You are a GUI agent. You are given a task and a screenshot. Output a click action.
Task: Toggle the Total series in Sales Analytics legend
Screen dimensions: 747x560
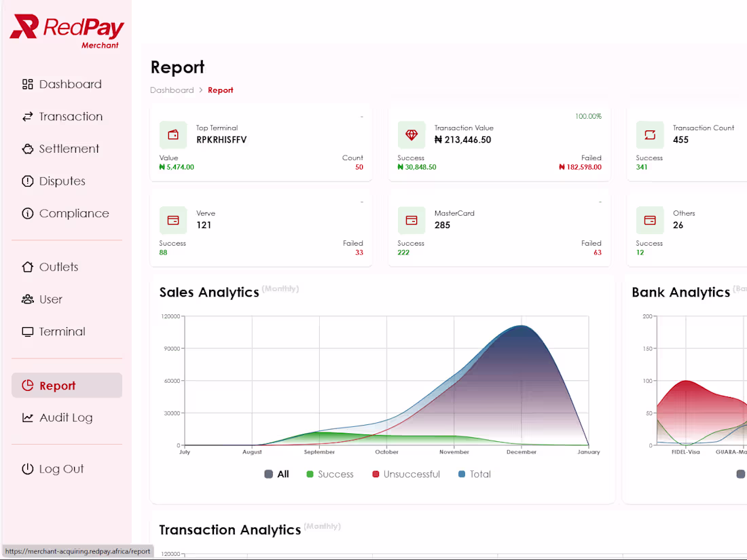click(x=474, y=474)
